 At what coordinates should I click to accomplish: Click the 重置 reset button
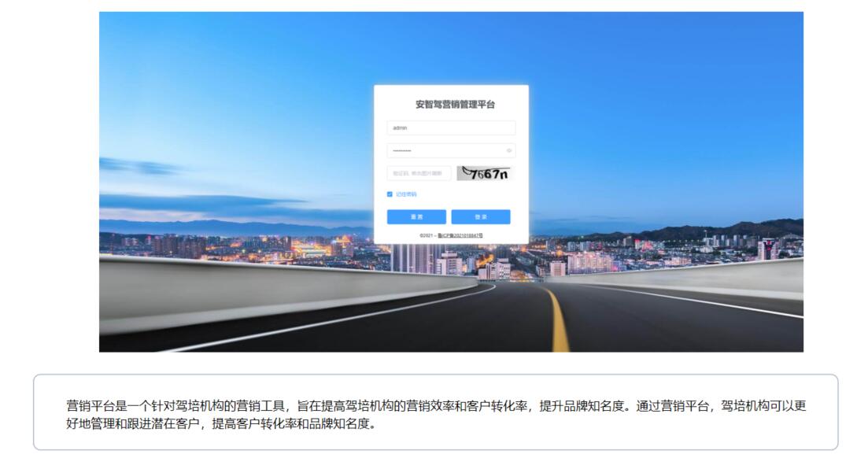tap(416, 216)
